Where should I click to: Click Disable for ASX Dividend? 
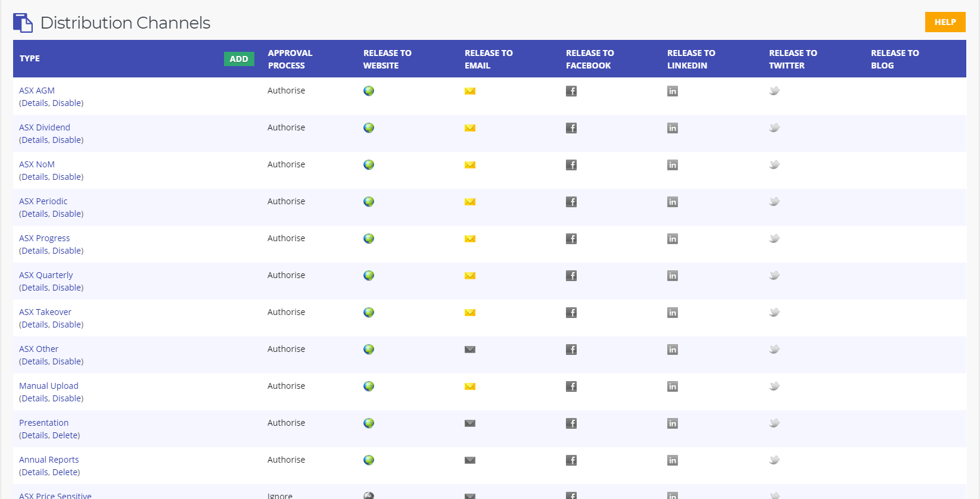click(x=66, y=140)
